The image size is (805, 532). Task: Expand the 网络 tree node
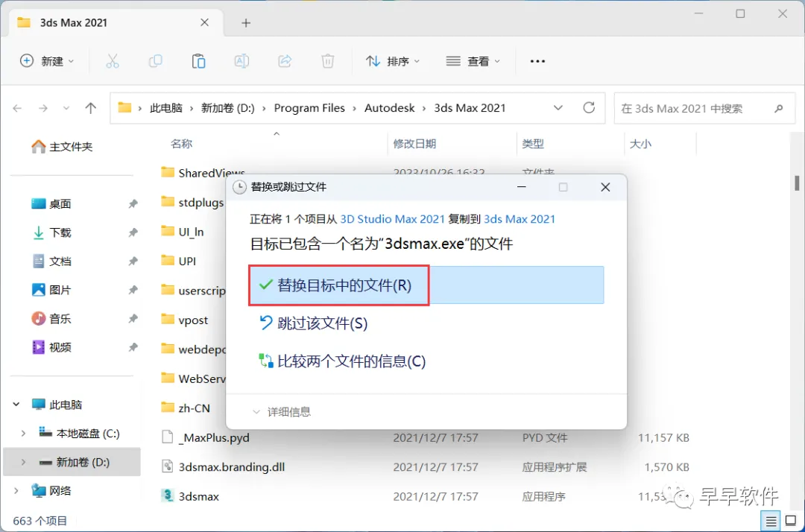pyautogui.click(x=16, y=491)
